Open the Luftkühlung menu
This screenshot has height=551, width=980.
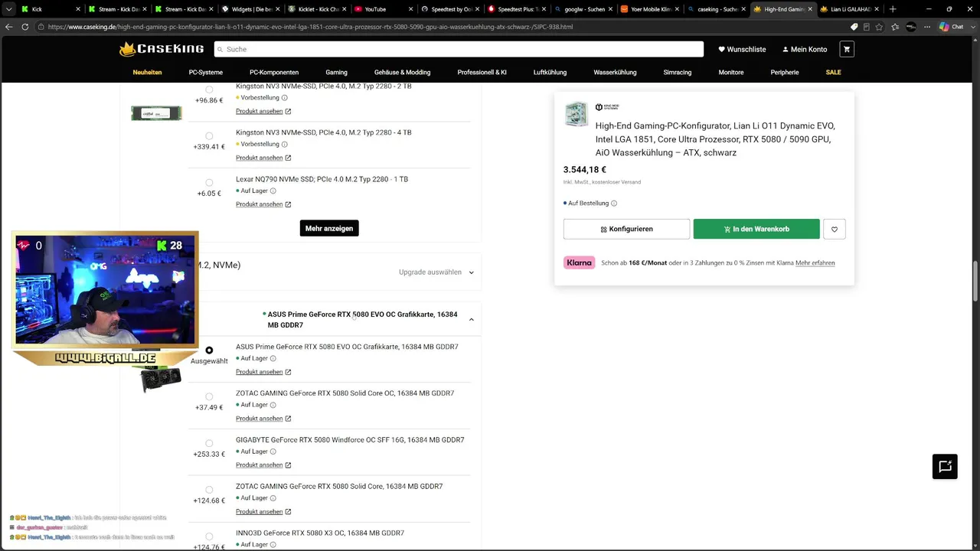pos(550,72)
